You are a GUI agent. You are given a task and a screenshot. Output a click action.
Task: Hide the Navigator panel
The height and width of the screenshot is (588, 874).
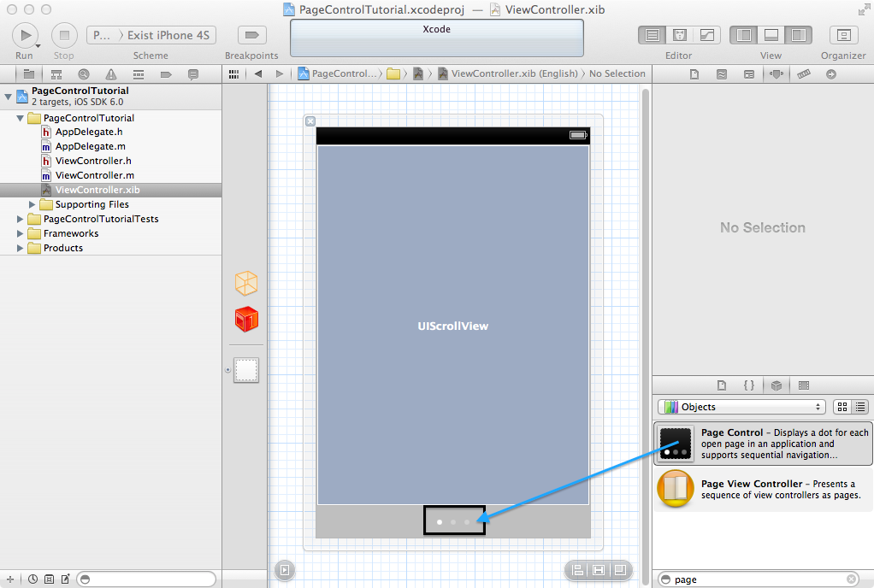pyautogui.click(x=743, y=34)
